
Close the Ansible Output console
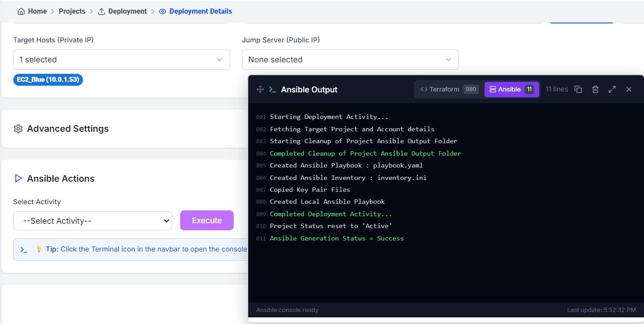coord(629,89)
